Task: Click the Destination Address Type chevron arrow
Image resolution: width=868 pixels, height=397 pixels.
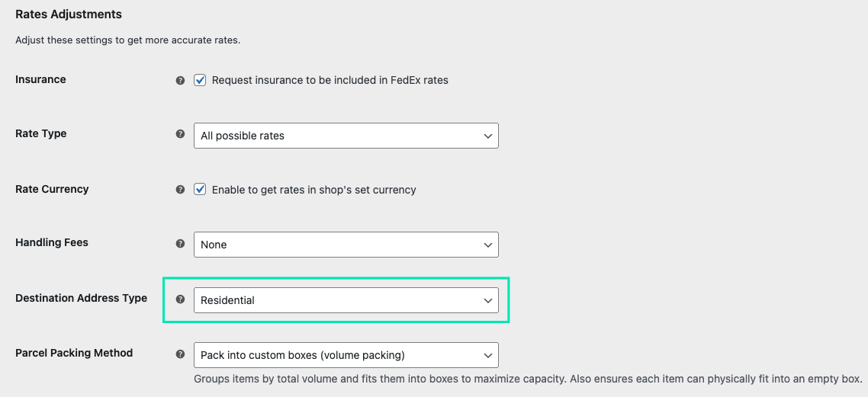Action: (x=488, y=300)
